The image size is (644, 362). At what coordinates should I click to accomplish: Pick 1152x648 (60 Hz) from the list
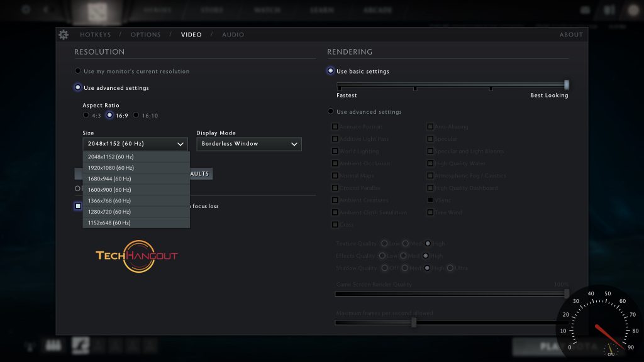[x=136, y=222]
